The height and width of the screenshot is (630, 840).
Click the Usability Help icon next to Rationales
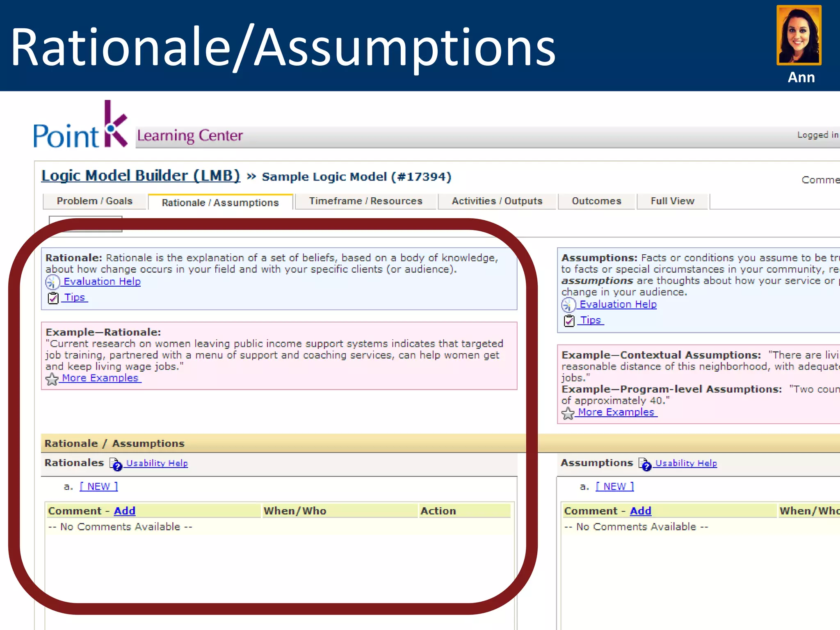(116, 464)
